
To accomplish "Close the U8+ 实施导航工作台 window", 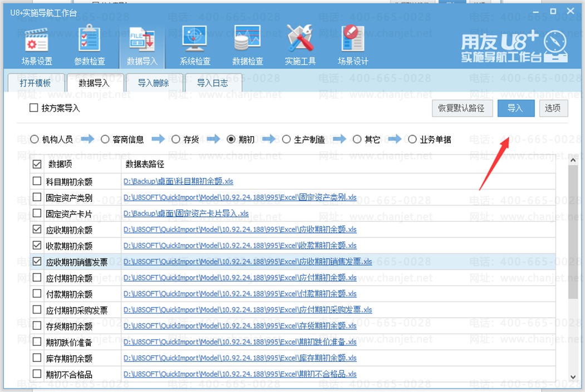I will pyautogui.click(x=571, y=11).
